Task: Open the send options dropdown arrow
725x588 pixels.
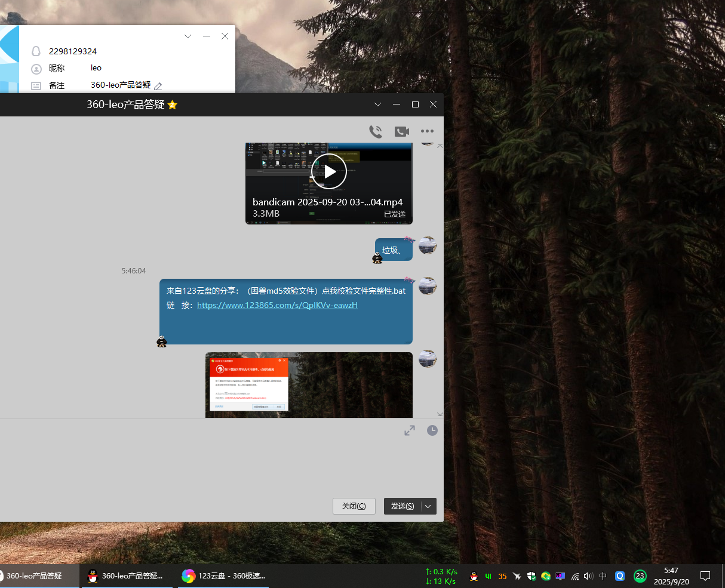Action: point(428,506)
